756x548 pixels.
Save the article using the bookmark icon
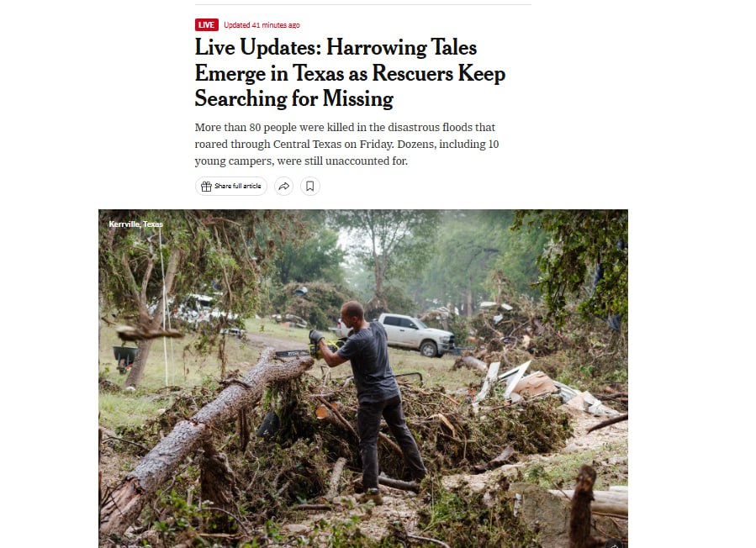310,187
